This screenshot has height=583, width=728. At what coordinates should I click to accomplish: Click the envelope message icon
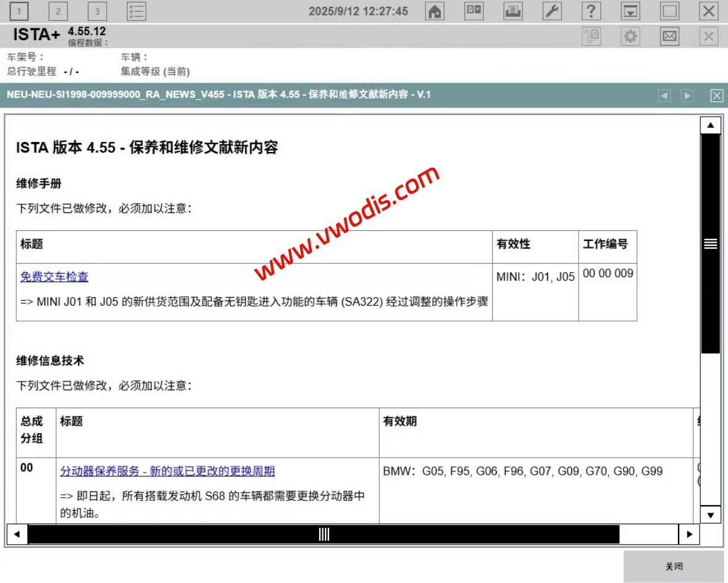(x=669, y=37)
